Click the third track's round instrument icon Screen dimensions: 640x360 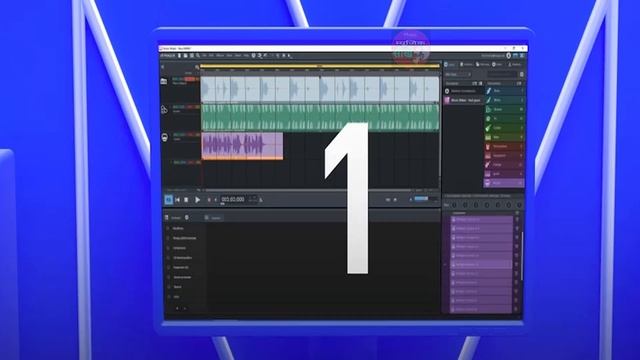click(164, 137)
